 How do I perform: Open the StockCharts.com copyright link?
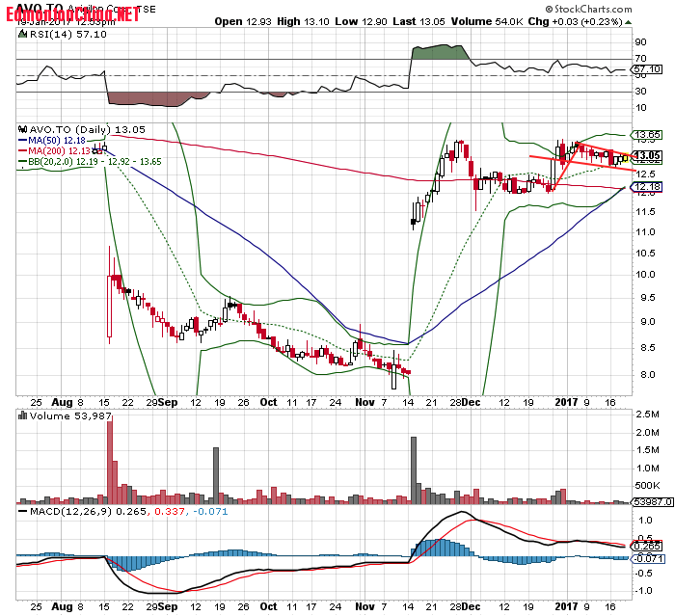click(x=589, y=9)
